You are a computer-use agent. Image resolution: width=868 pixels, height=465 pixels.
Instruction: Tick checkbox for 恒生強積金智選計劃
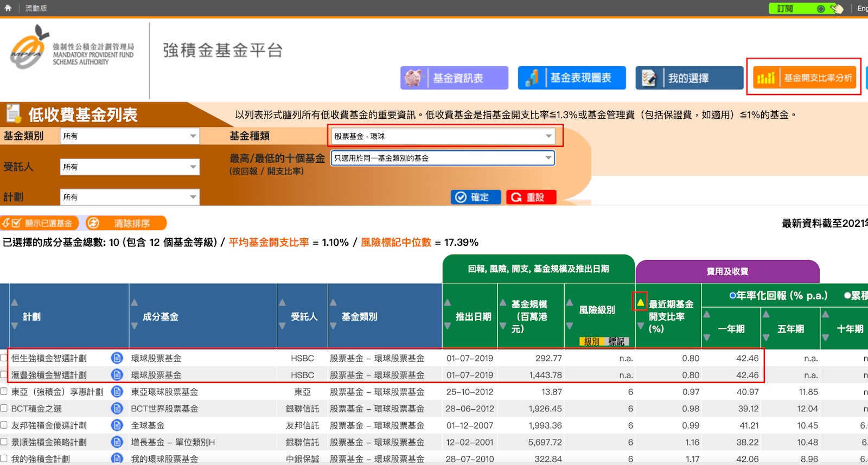point(4,358)
